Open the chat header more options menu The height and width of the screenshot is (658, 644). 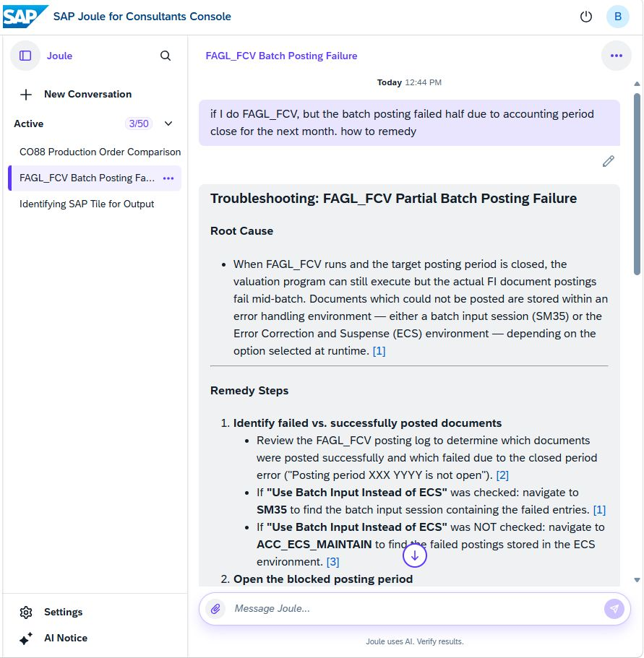616,56
